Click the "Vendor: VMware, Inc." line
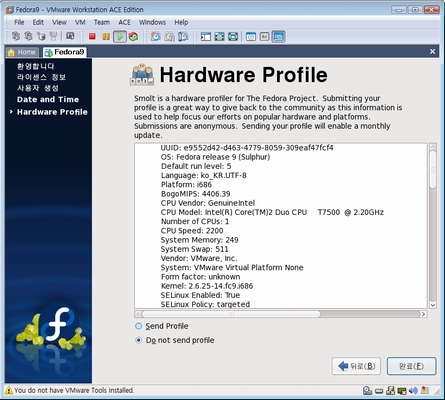Screen dimensions: 445x400 tap(199, 258)
